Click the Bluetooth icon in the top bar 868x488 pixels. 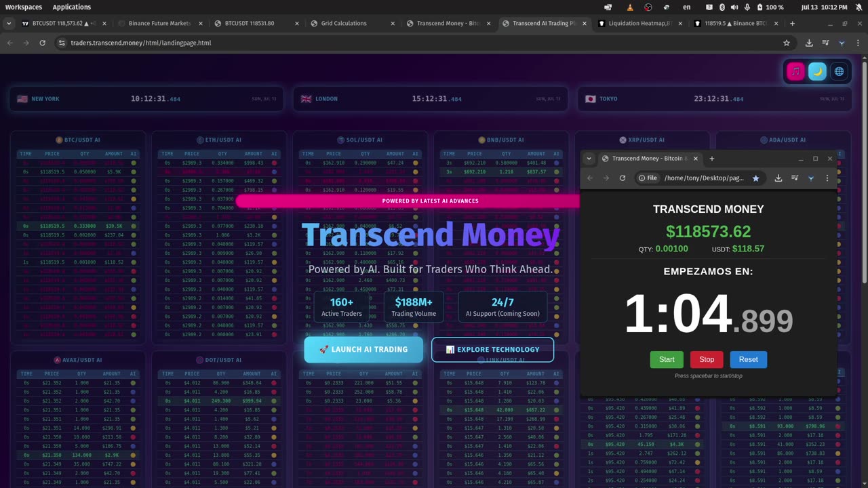pos(722,7)
